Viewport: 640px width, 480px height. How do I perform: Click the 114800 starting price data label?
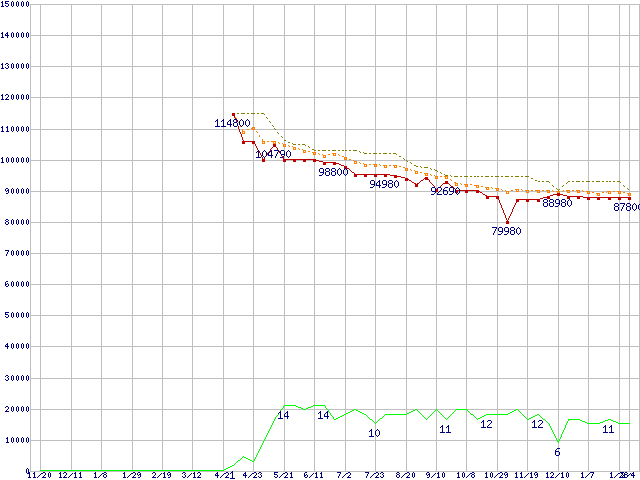coord(232,123)
